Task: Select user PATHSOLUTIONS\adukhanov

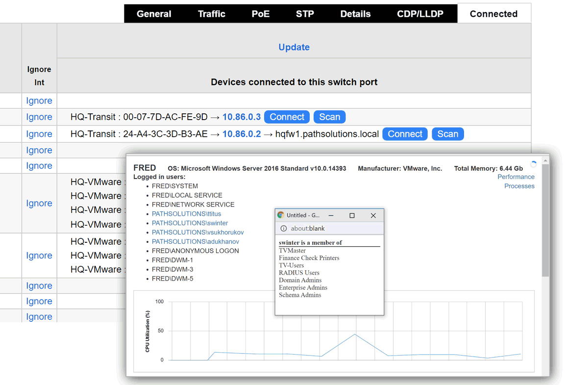Action: [195, 242]
